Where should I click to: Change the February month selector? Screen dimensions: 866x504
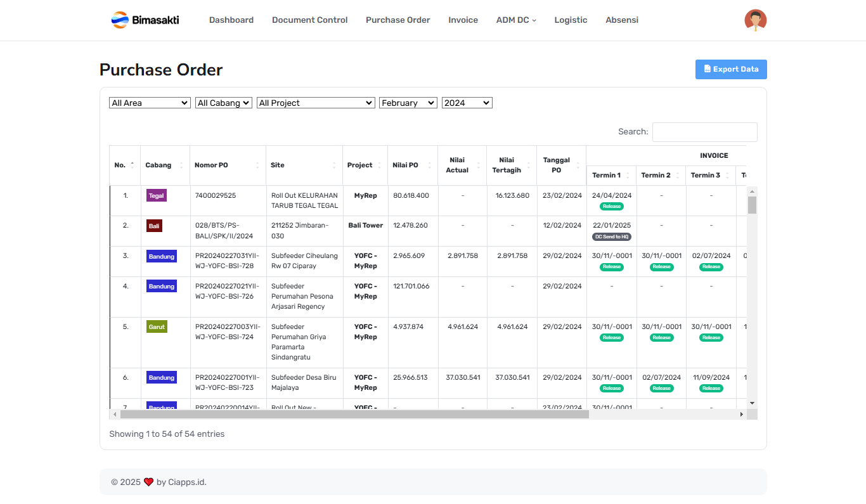coord(408,103)
